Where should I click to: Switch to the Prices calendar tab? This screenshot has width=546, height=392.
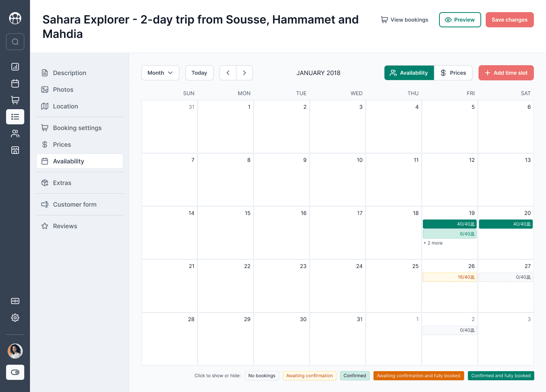point(453,73)
